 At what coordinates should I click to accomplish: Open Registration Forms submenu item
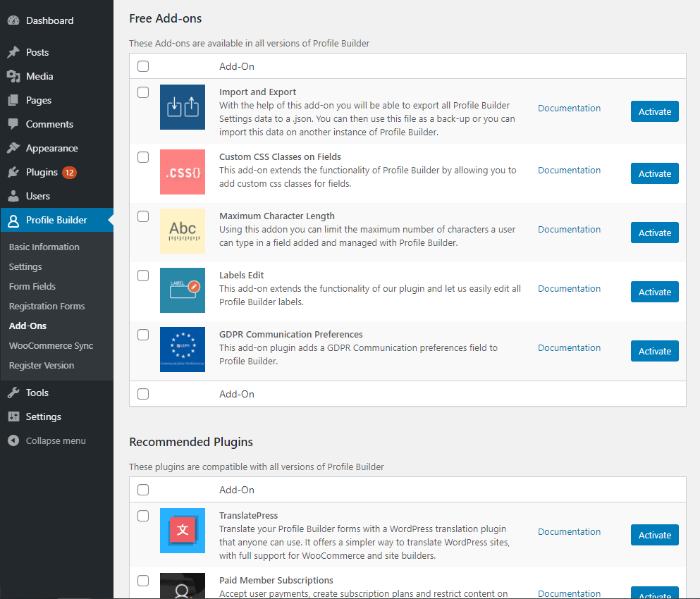tap(47, 307)
